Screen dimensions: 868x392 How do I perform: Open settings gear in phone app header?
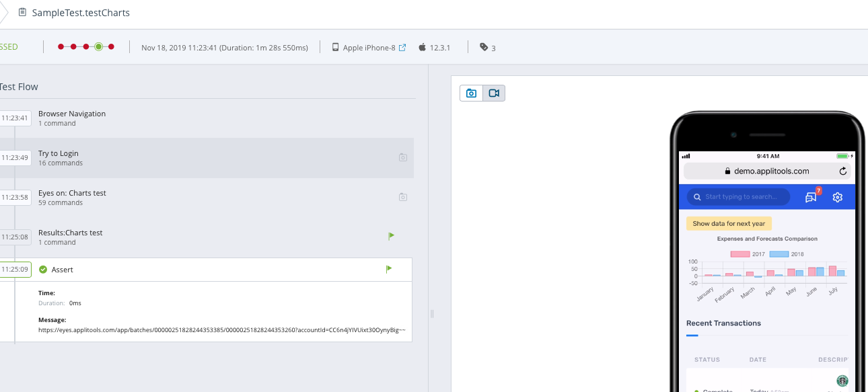(838, 197)
